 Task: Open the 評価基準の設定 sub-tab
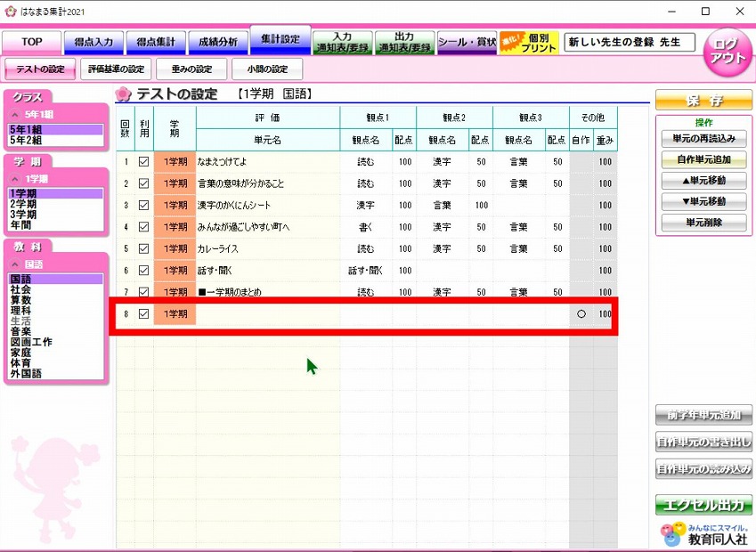tap(116, 69)
